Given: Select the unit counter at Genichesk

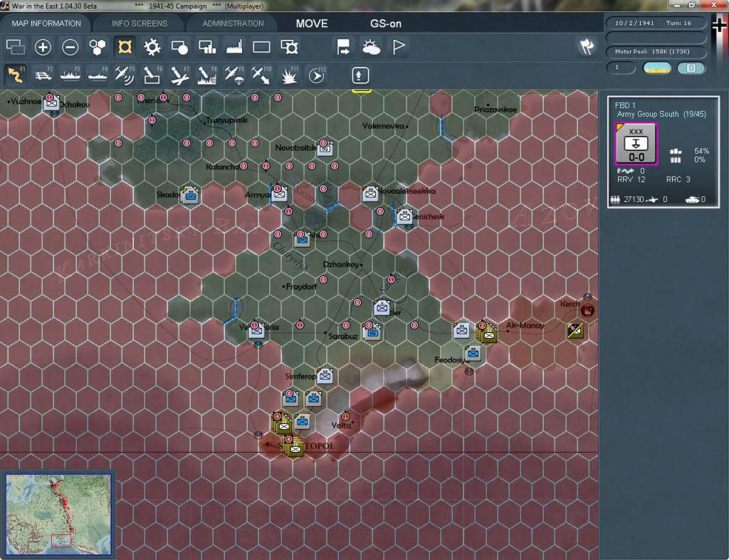Looking at the screenshot, I should [404, 216].
